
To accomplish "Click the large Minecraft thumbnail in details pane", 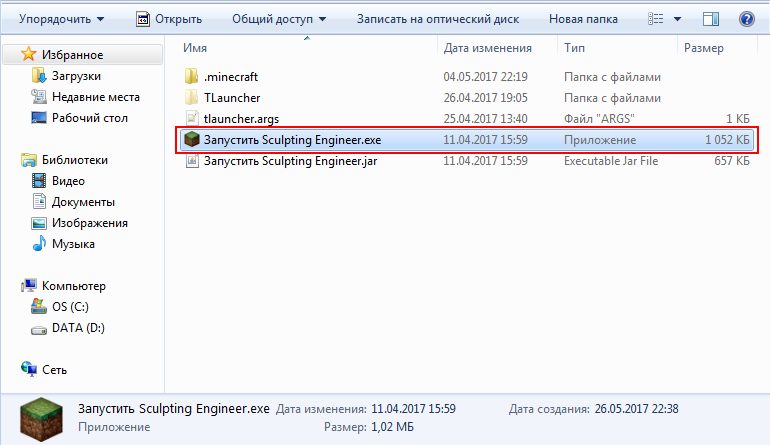I will [x=41, y=417].
